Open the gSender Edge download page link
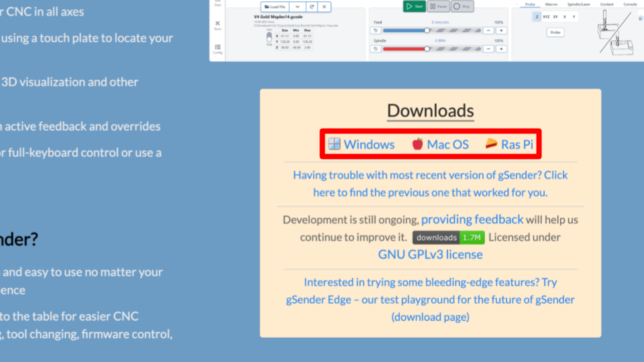 pyautogui.click(x=431, y=300)
